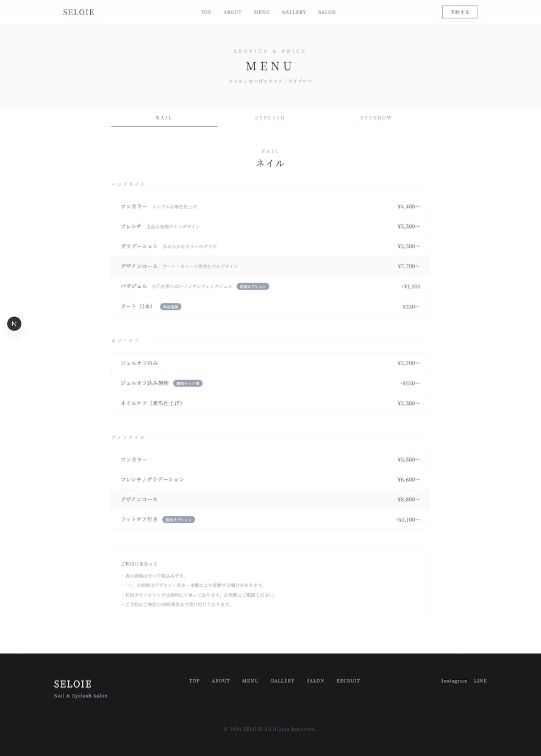Click the SELOIE logo in header
The width and height of the screenshot is (541, 756).
(79, 12)
